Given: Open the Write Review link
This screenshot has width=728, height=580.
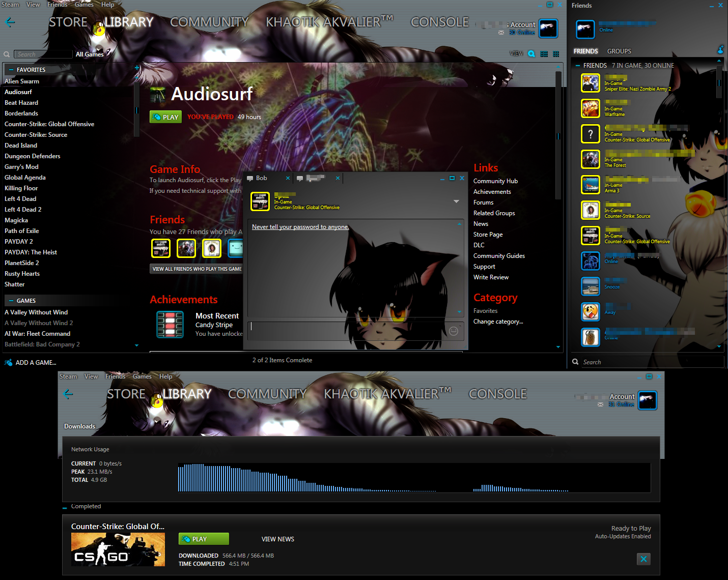Looking at the screenshot, I should click(491, 277).
